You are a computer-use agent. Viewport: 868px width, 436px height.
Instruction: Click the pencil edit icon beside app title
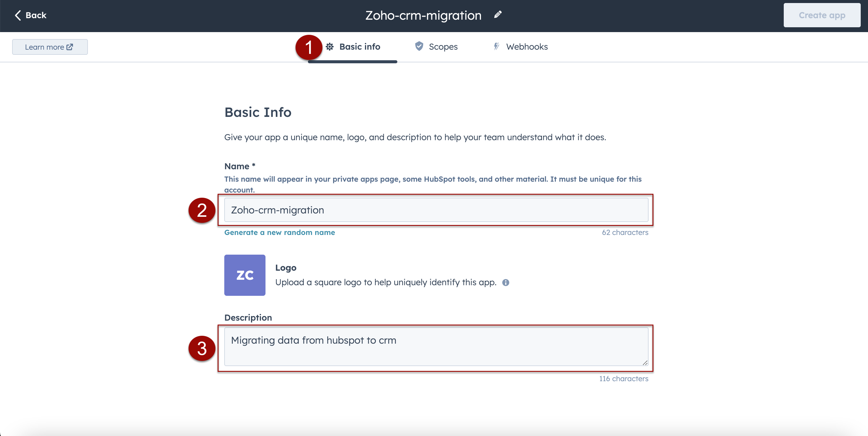pos(498,15)
